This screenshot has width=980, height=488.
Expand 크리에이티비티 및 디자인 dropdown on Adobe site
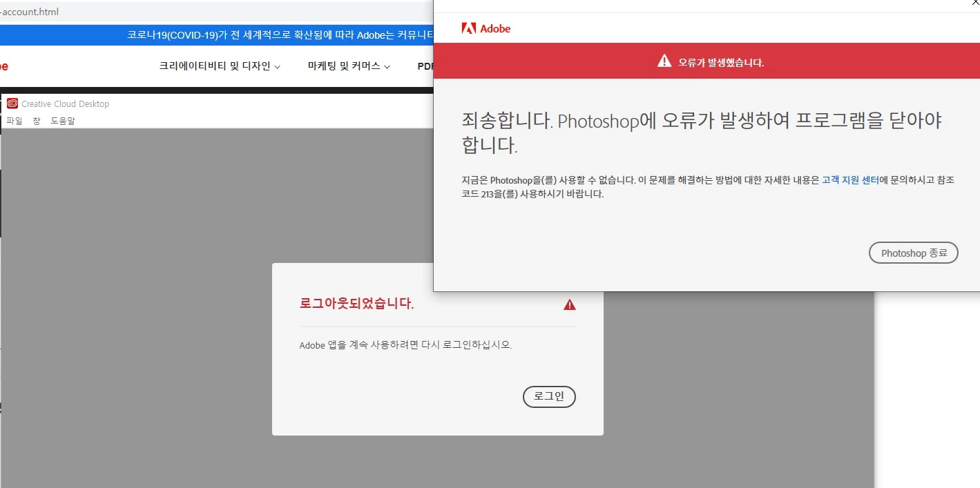point(220,66)
